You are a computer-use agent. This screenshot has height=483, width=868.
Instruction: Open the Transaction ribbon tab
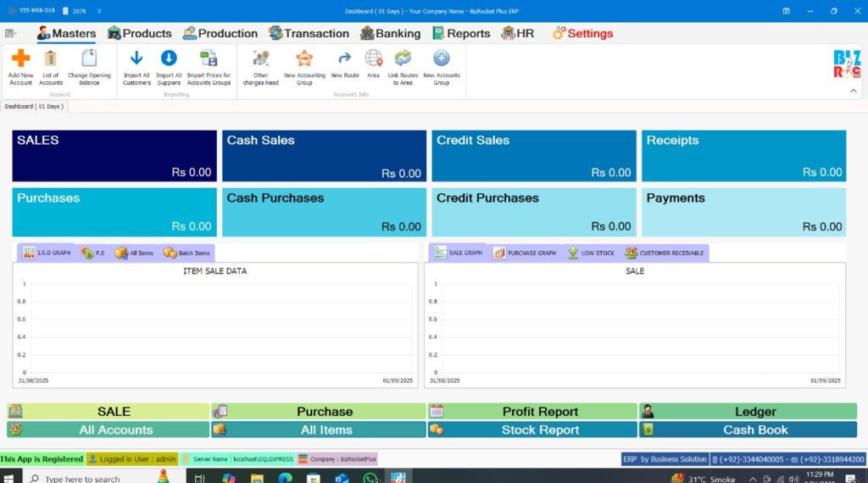click(309, 33)
